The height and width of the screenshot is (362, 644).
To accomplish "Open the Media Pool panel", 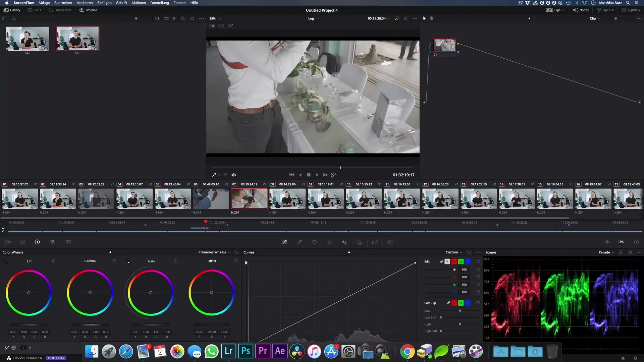I will (x=60, y=10).
